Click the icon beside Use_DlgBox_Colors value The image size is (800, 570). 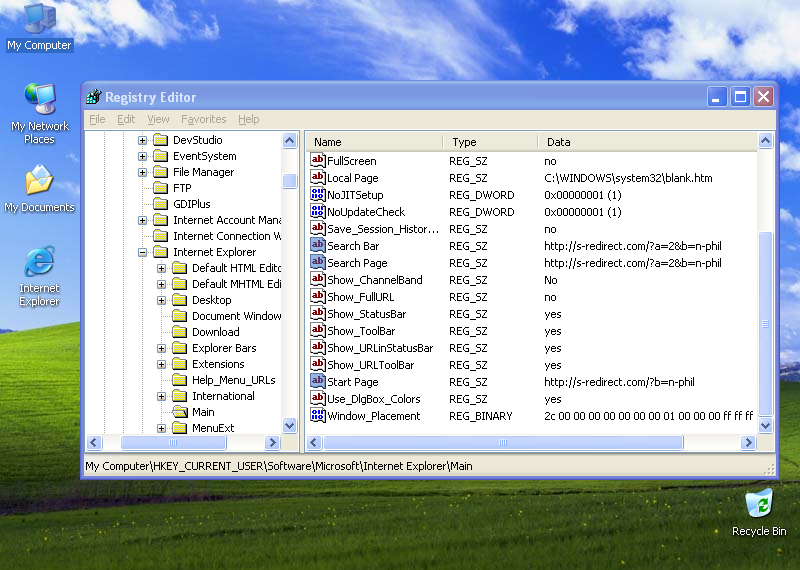(317, 399)
